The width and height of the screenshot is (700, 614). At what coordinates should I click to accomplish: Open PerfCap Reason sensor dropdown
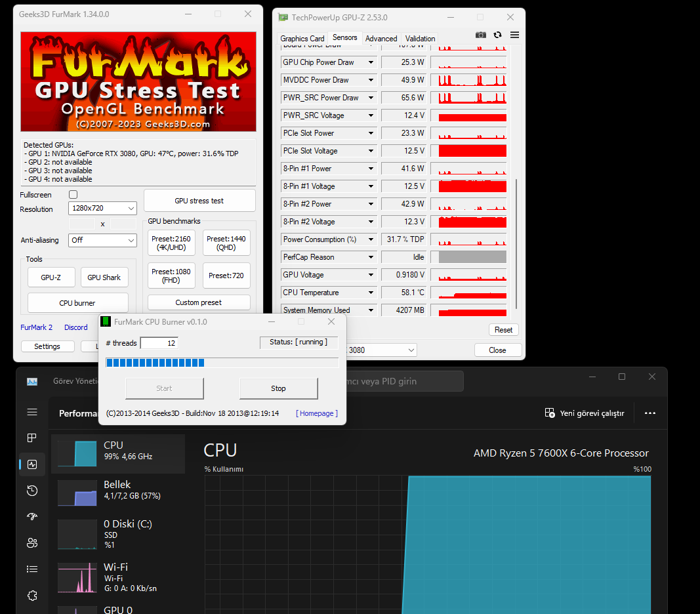tap(371, 256)
